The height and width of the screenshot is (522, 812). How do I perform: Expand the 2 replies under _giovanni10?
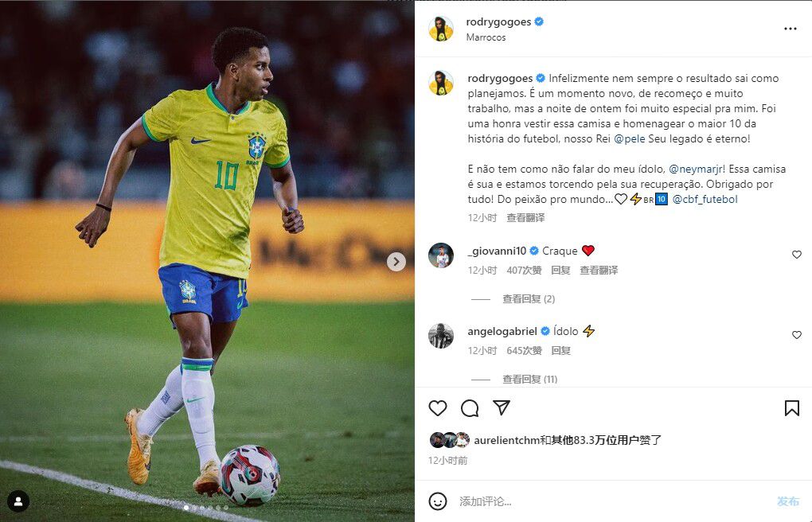pyautogui.click(x=529, y=299)
